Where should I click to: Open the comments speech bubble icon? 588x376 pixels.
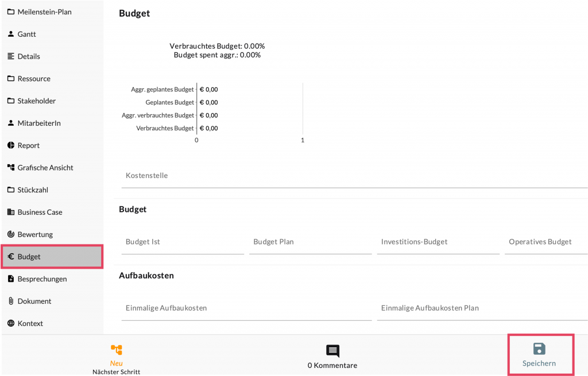tap(332, 351)
